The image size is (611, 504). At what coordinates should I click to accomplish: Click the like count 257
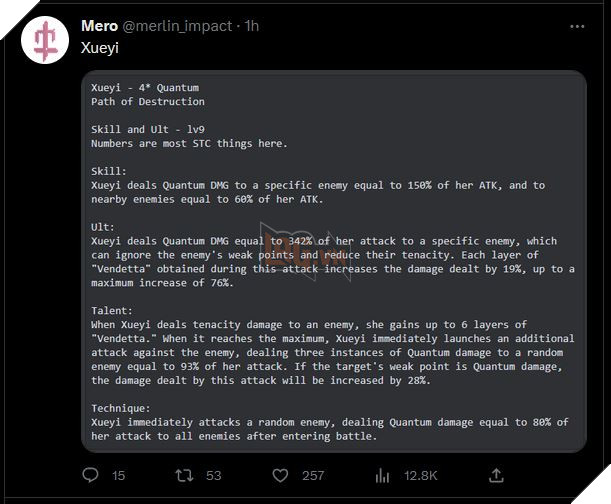[313, 476]
